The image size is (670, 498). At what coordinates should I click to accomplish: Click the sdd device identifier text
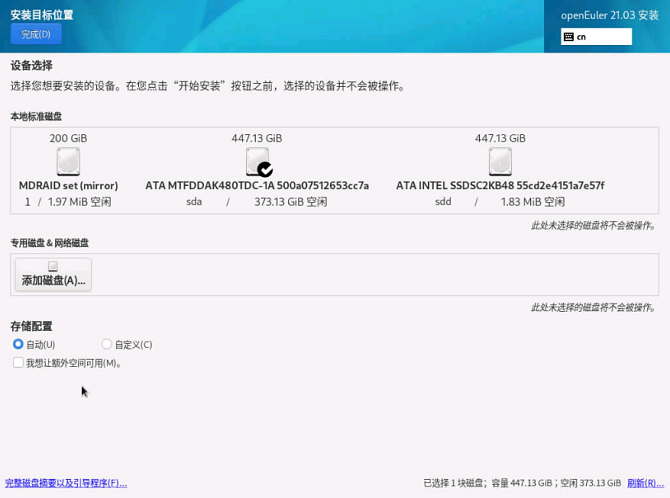coord(443,201)
